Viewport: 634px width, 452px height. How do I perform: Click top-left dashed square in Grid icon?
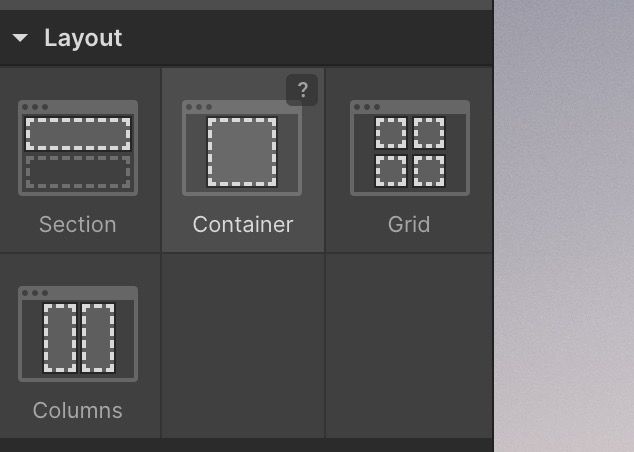click(391, 133)
